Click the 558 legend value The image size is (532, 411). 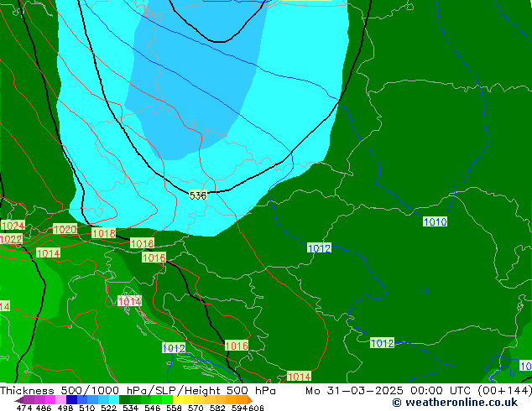point(174,408)
